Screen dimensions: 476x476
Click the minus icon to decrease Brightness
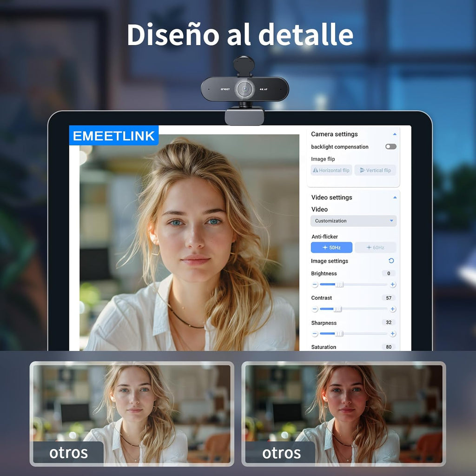[315, 284]
